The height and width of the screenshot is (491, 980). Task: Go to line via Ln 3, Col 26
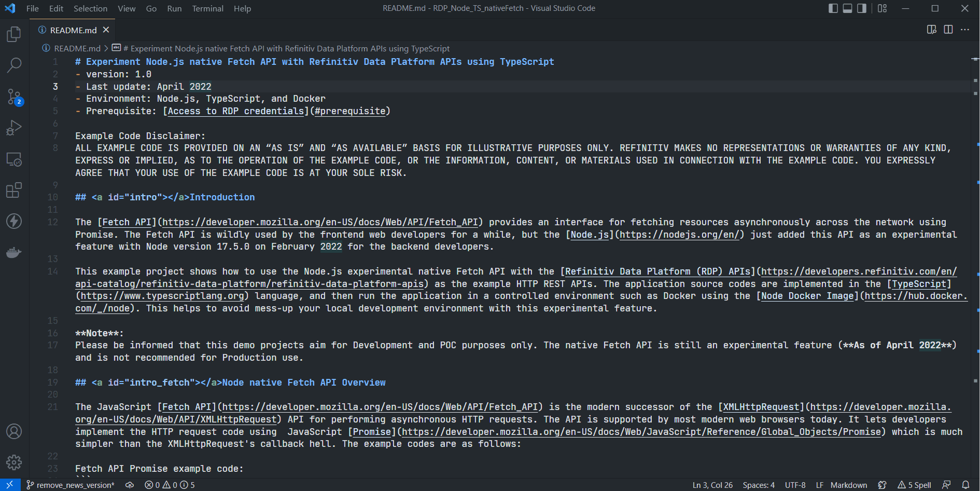click(x=712, y=485)
